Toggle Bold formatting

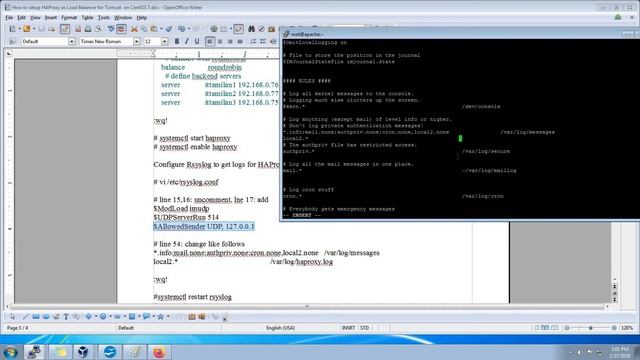[177, 41]
